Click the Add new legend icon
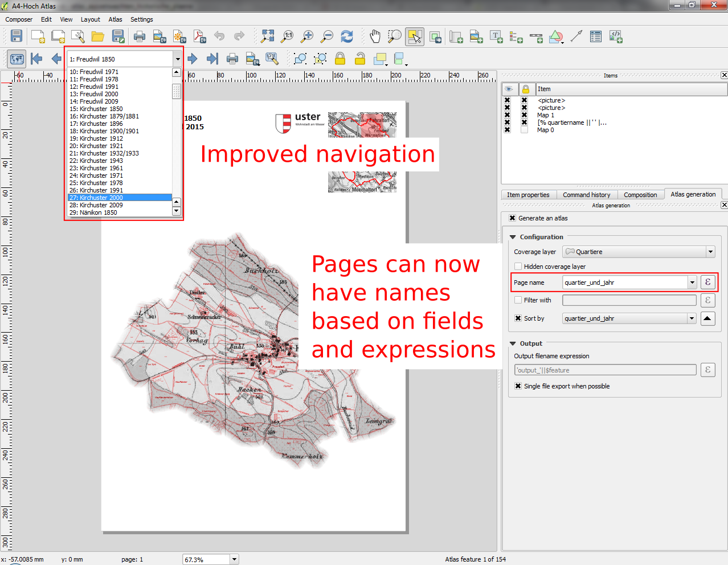 516,37
